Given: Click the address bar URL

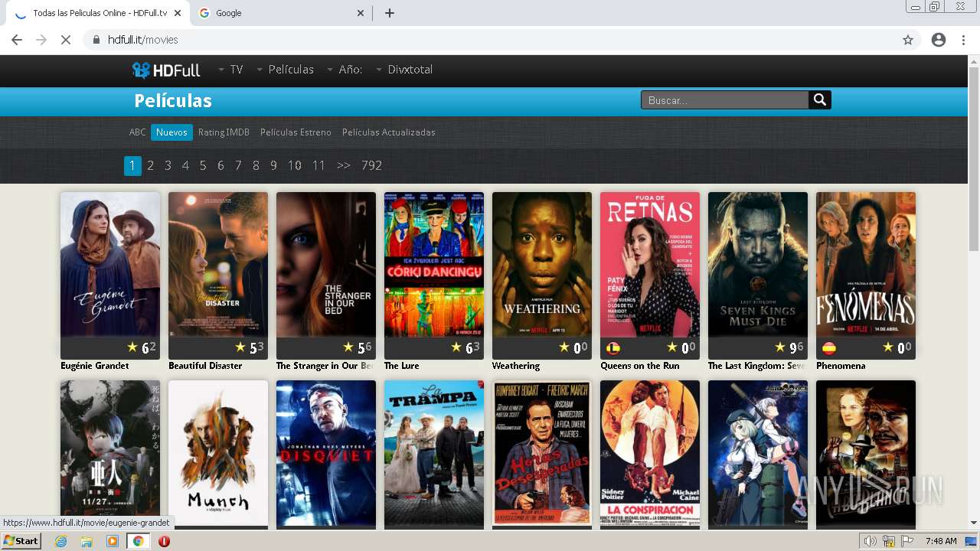Looking at the screenshot, I should click(142, 40).
